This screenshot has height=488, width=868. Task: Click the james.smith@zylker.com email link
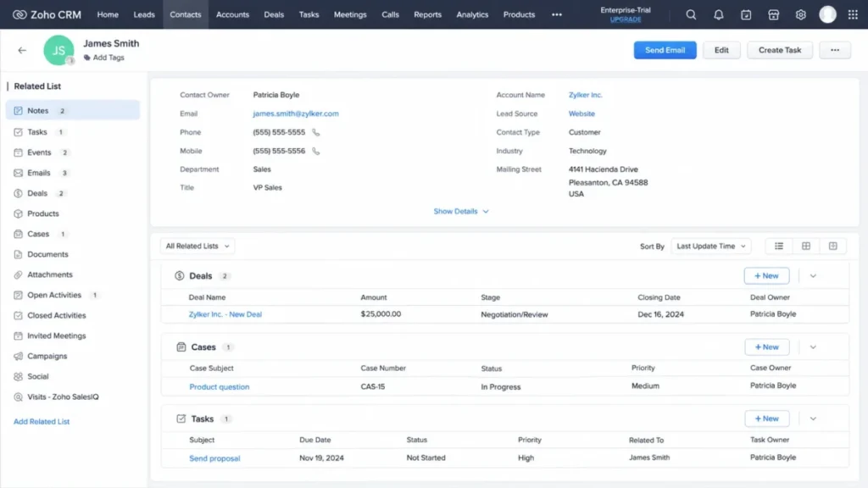[296, 114]
